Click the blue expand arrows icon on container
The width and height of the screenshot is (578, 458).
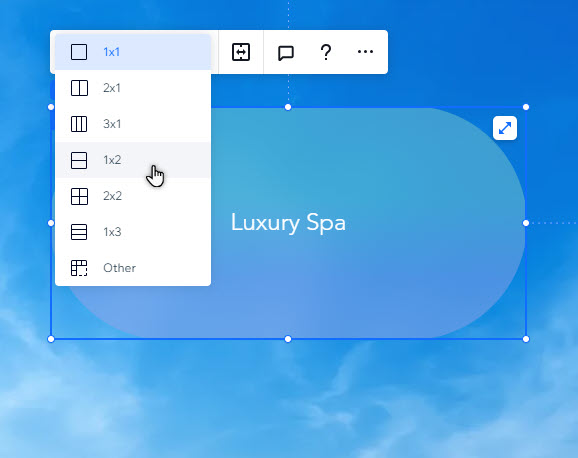(x=505, y=128)
